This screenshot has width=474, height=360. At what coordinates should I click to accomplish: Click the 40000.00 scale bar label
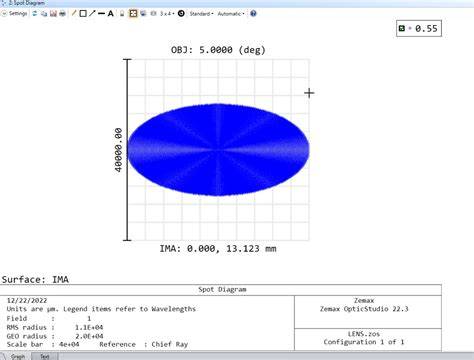click(118, 150)
